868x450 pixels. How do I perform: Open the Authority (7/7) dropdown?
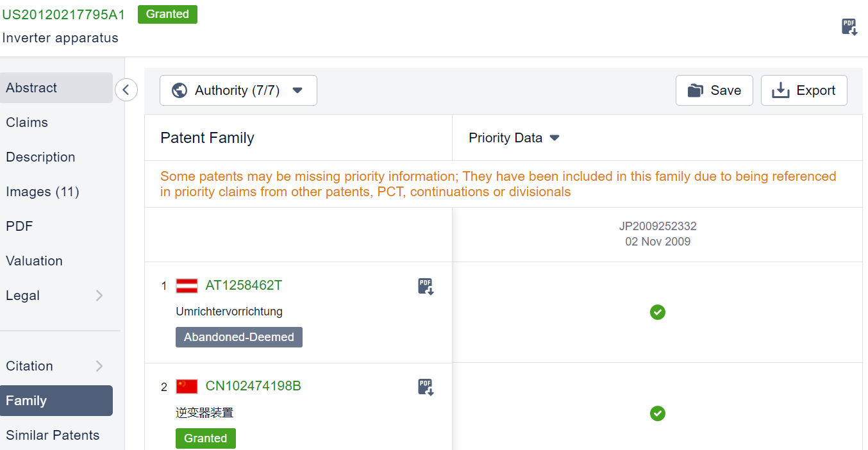(238, 90)
